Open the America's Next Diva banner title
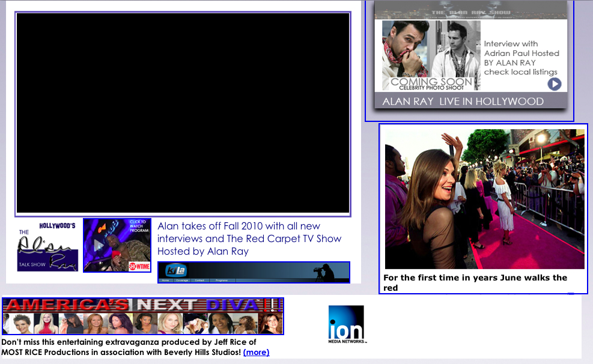 tap(142, 305)
